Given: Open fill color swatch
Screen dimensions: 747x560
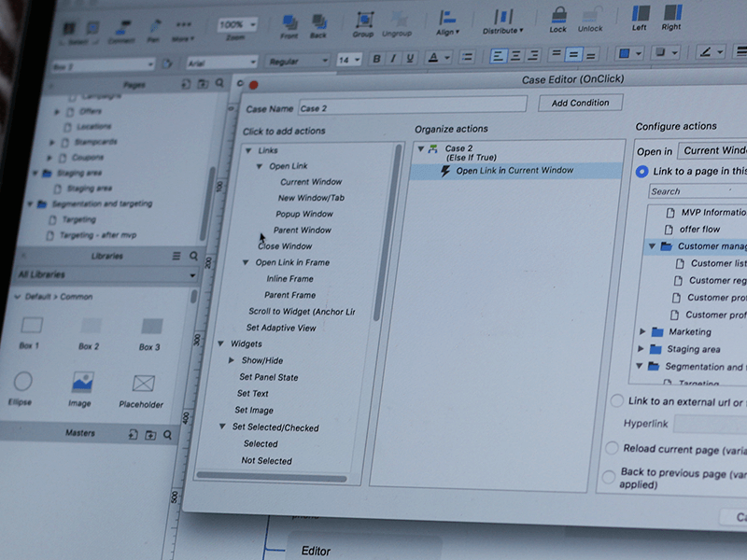Looking at the screenshot, I should [624, 53].
